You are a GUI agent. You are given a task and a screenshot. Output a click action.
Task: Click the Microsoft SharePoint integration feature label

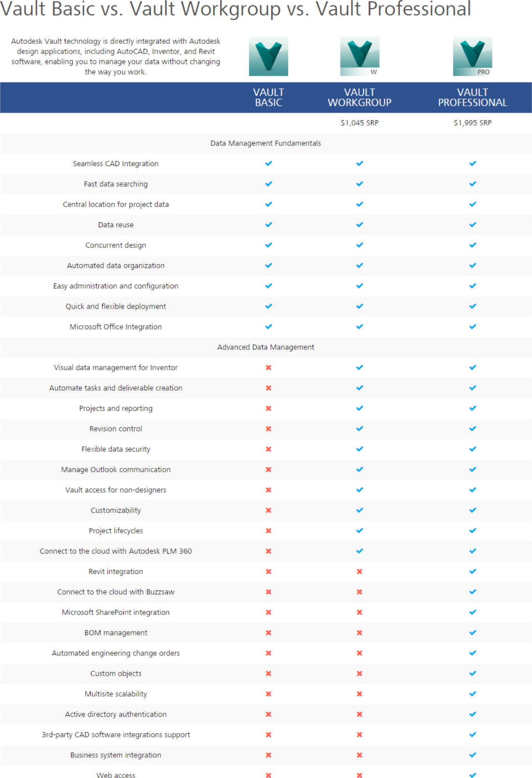pyautogui.click(x=116, y=612)
